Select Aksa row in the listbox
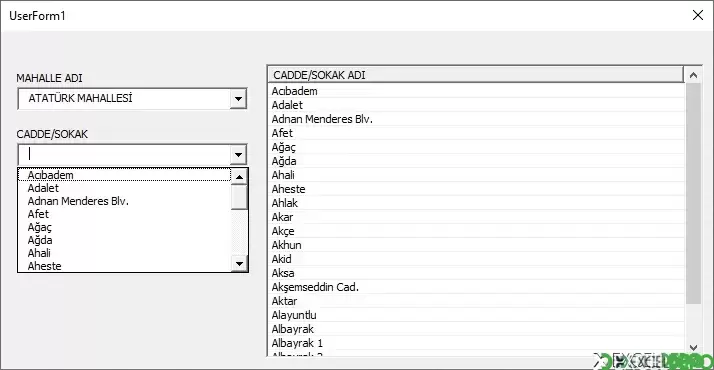 pyautogui.click(x=477, y=273)
